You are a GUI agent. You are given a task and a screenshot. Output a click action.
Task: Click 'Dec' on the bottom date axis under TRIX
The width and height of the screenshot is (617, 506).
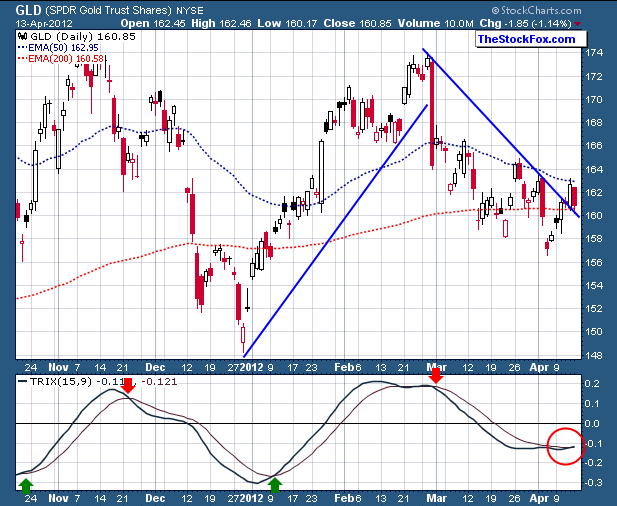click(x=155, y=498)
